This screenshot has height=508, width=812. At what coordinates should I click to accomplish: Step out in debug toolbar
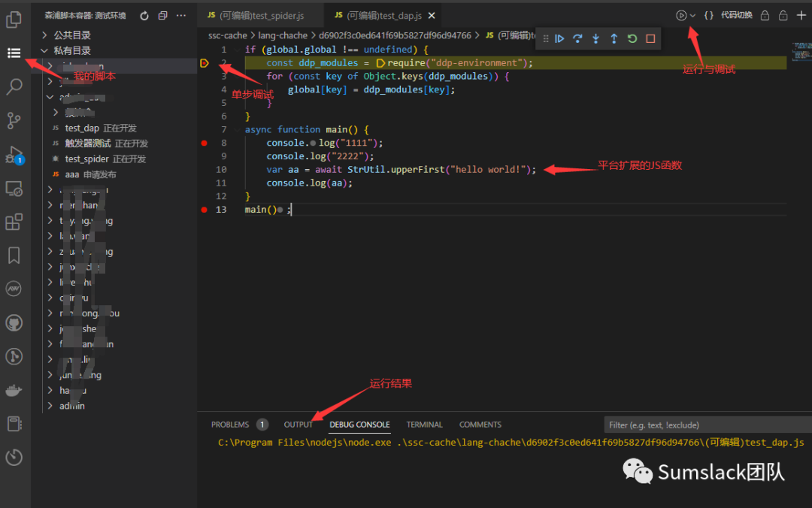[614, 38]
